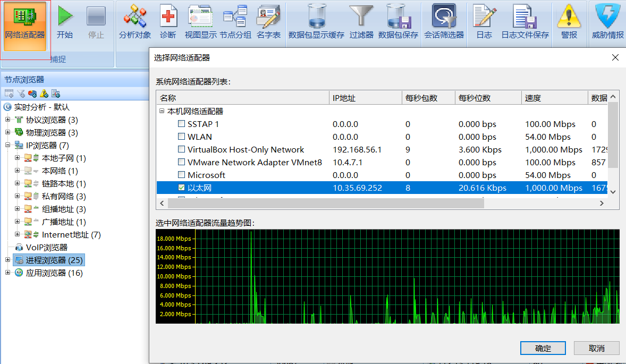Expand 物理浏览器 (3) node
The width and height of the screenshot is (626, 364).
[7, 132]
